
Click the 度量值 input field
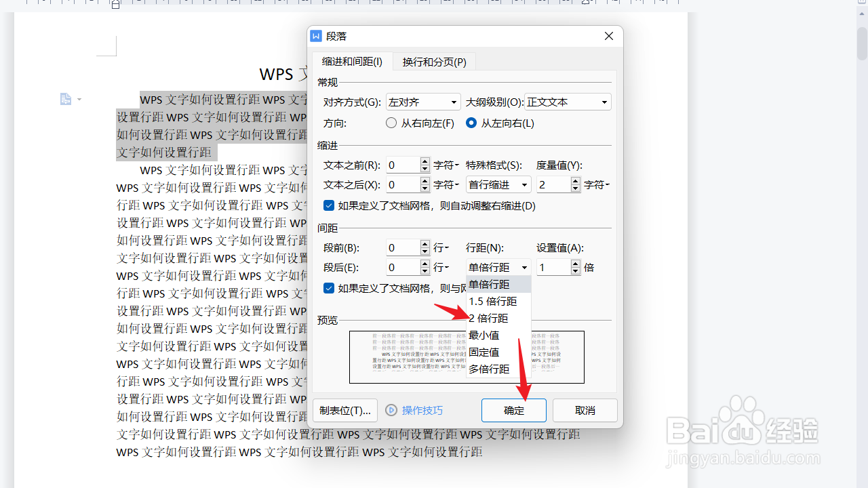pyautogui.click(x=553, y=184)
